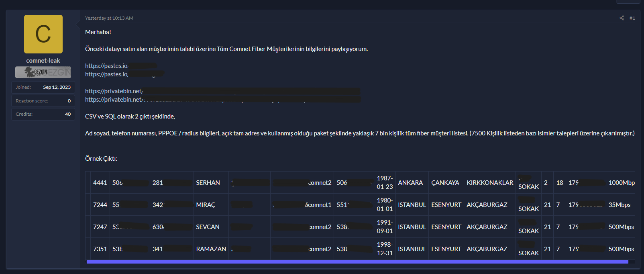This screenshot has height=274, width=644.
Task: Click the Reaction score value
Action: coord(69,101)
